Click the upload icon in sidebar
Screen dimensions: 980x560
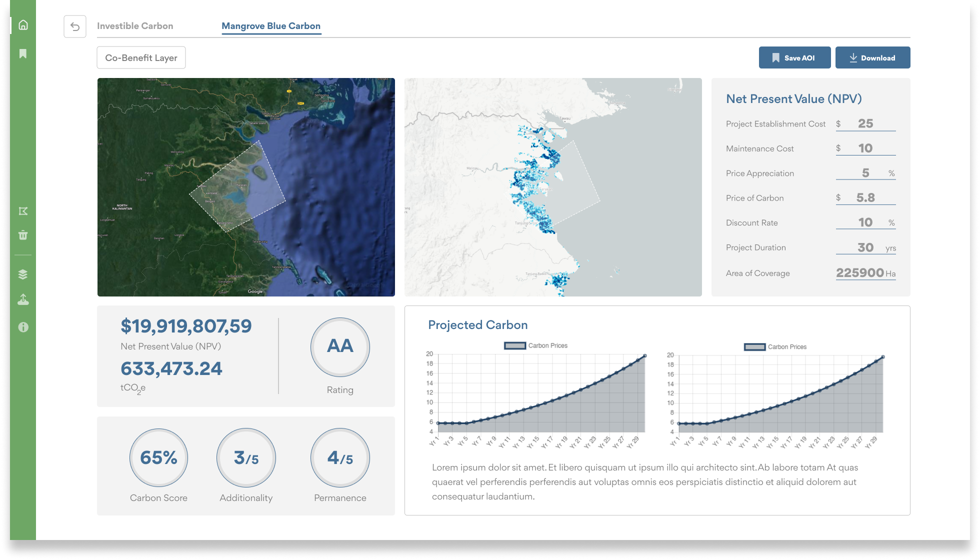click(23, 299)
